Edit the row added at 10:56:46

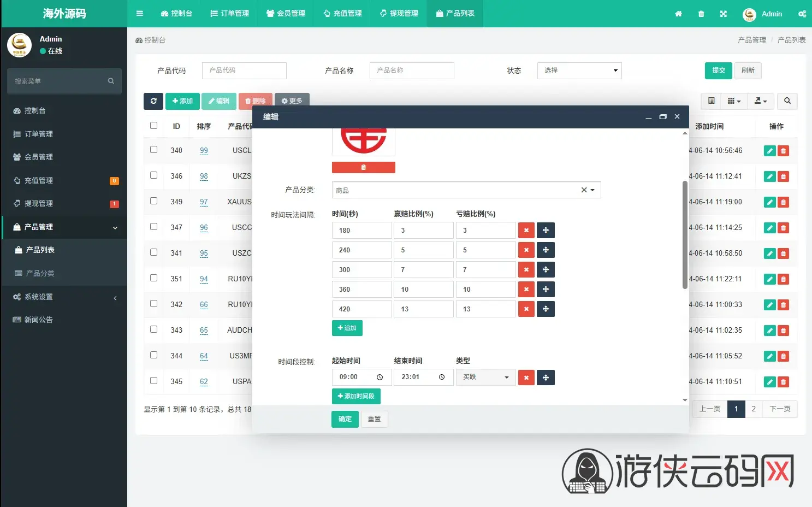tap(769, 151)
